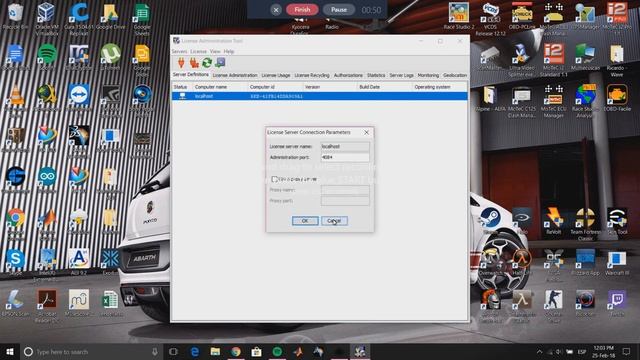Open the Oracle VM VirtualBox desktop icon
This screenshot has height=360, width=640.
point(46,17)
